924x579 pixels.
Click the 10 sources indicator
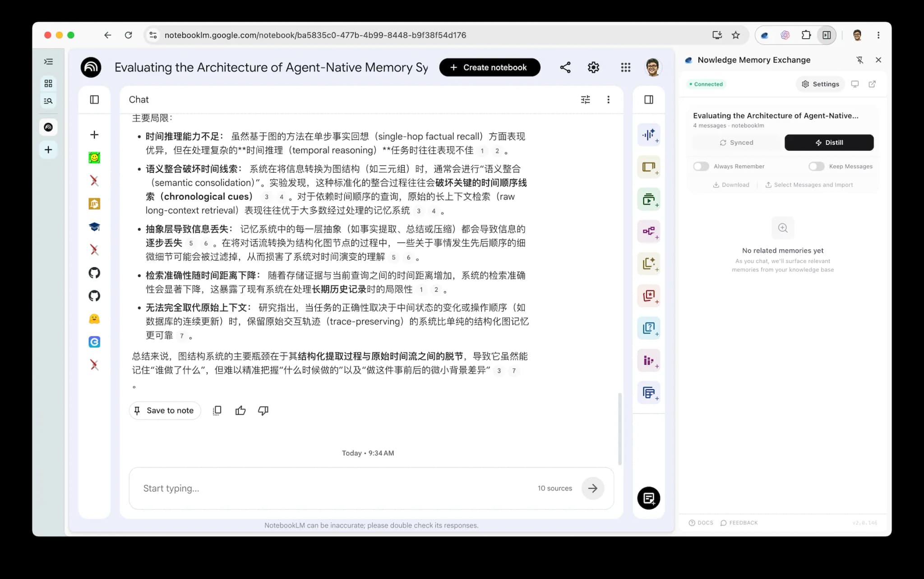(554, 488)
